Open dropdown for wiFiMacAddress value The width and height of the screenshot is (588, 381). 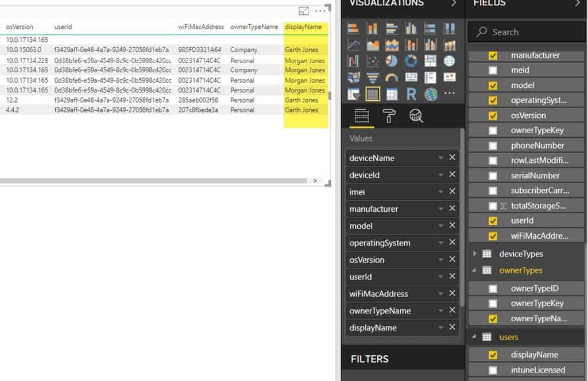tap(440, 294)
